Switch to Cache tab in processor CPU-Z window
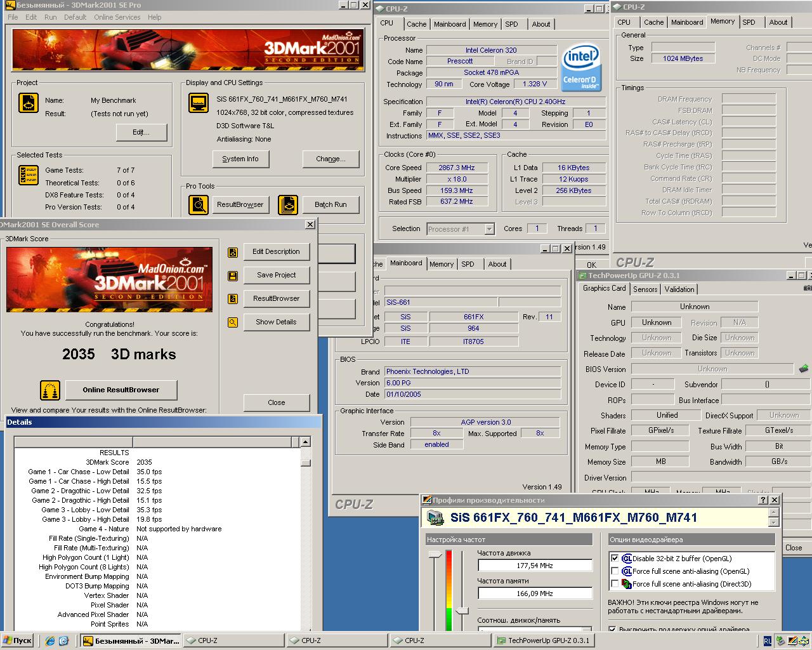Image resolution: width=812 pixels, height=650 pixels. point(416,24)
